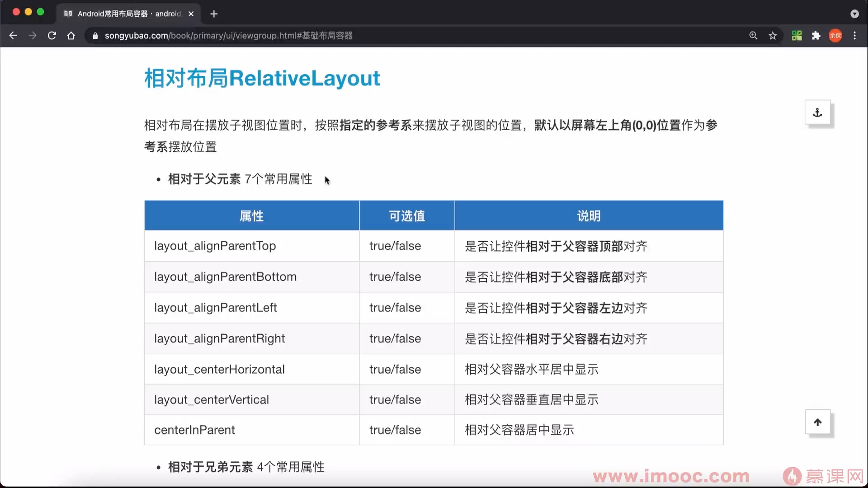Click true/false in centerInParent row
Viewport: 868px width, 488px height.
(x=395, y=430)
